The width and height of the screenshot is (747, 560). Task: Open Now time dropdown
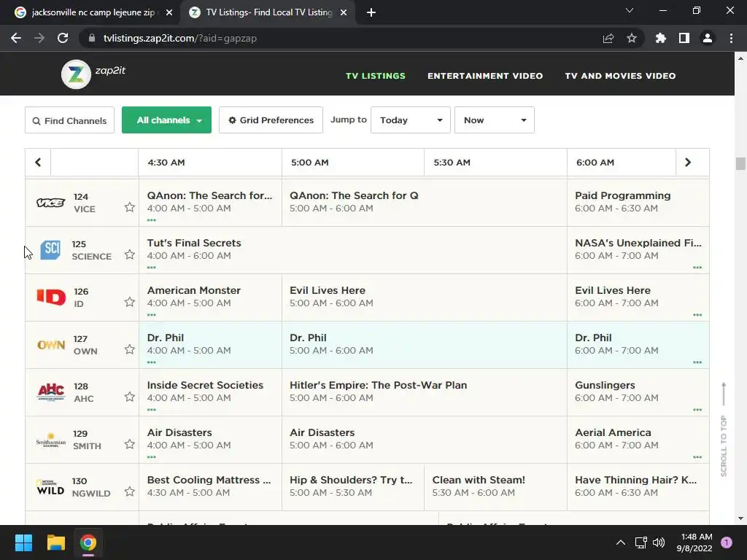click(495, 120)
